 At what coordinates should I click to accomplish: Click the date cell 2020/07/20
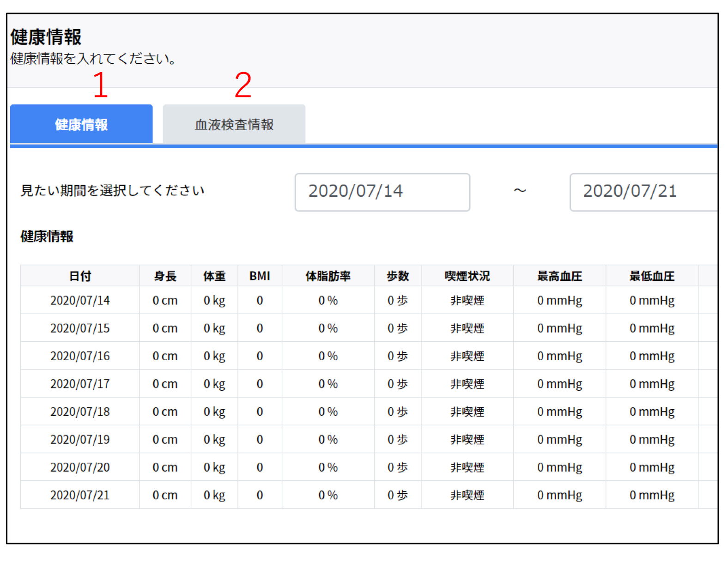click(x=80, y=467)
